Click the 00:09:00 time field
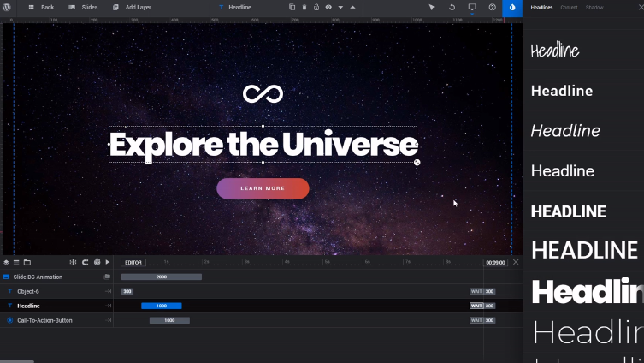The height and width of the screenshot is (363, 644). click(495, 262)
